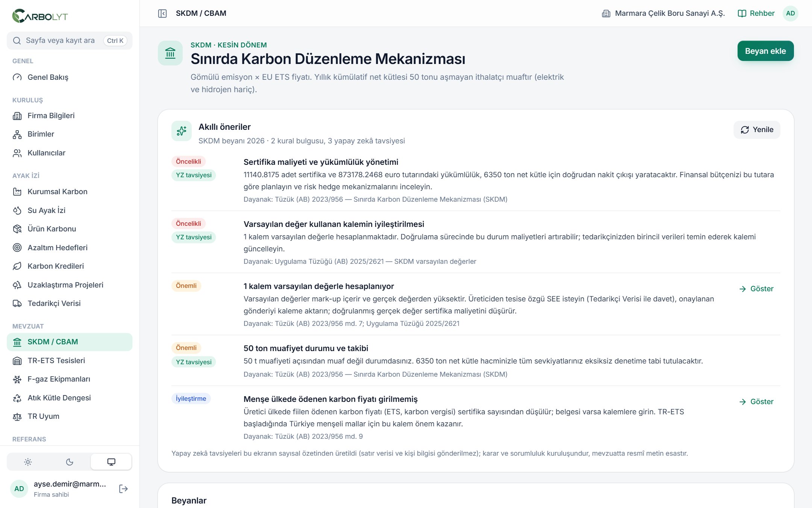
Task: Click 'Varsayılan değer kullanan kalemin iyileştirilmesi' heading
Action: 334,224
